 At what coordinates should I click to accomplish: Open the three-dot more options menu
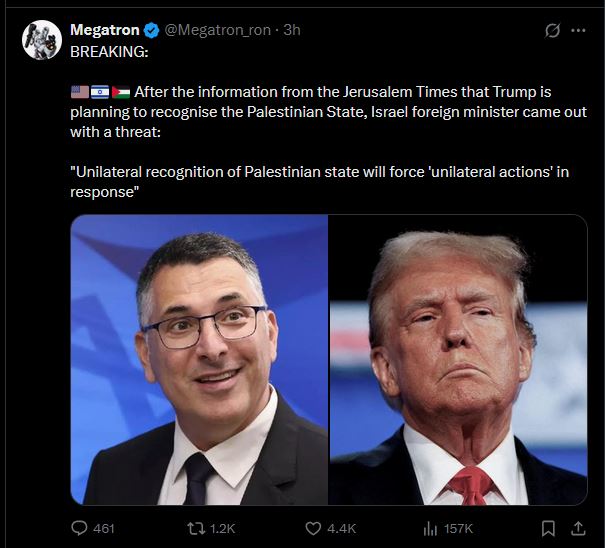578,30
